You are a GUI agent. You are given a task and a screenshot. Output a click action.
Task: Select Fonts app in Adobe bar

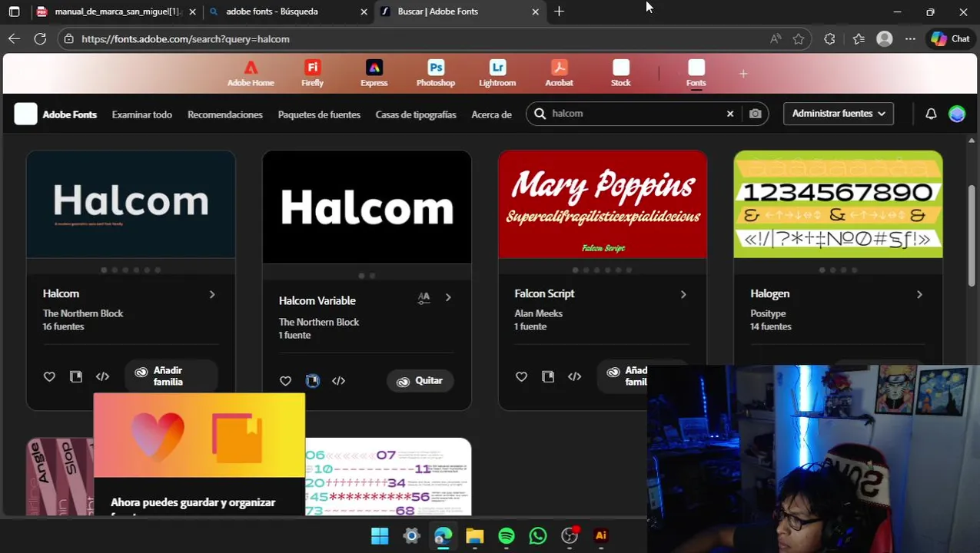(x=696, y=73)
